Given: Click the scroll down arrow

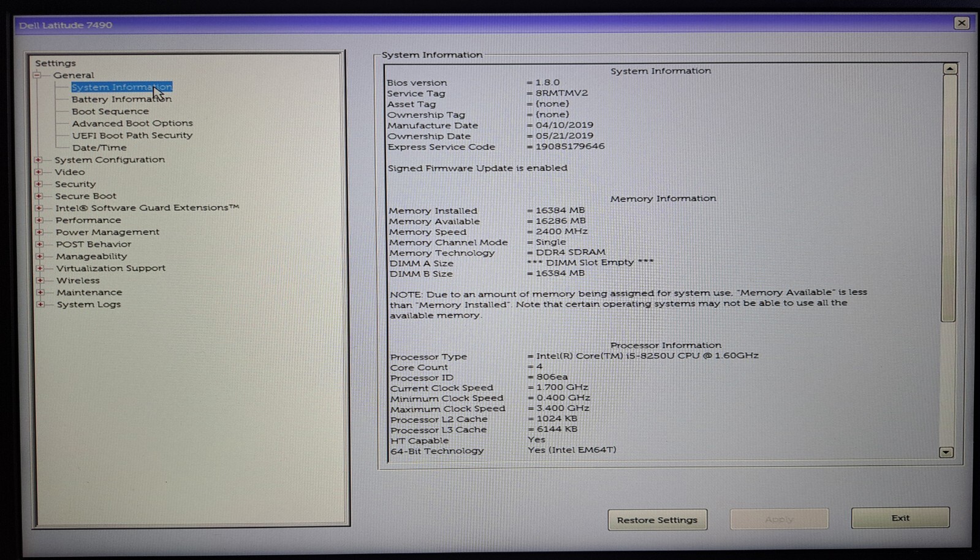Looking at the screenshot, I should pyautogui.click(x=946, y=453).
